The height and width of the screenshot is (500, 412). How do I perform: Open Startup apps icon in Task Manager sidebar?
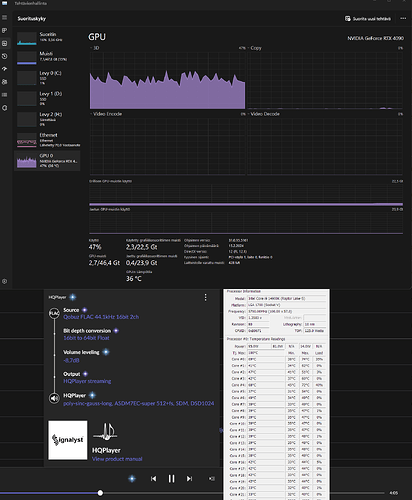5,69
